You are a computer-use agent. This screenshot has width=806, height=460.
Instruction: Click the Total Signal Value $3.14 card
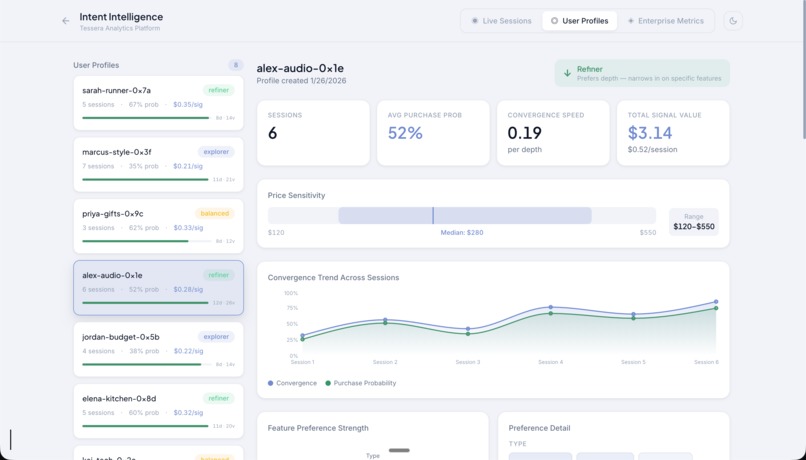tap(673, 133)
